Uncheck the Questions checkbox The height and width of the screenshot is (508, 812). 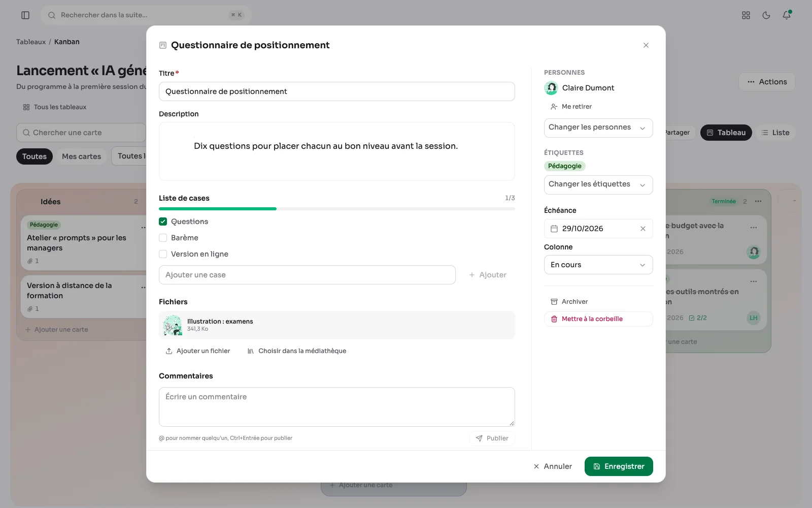pos(163,221)
